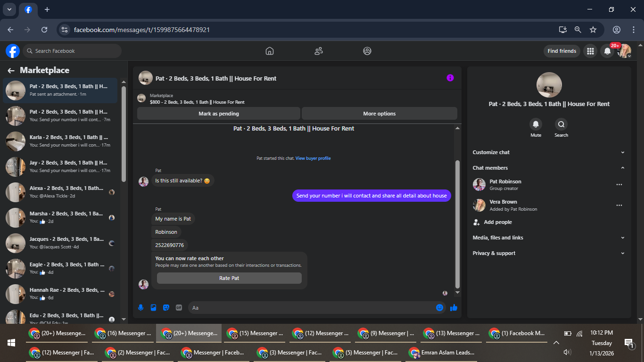Expand Customize chat section
Image resolution: width=644 pixels, height=362 pixels.
click(x=549, y=152)
